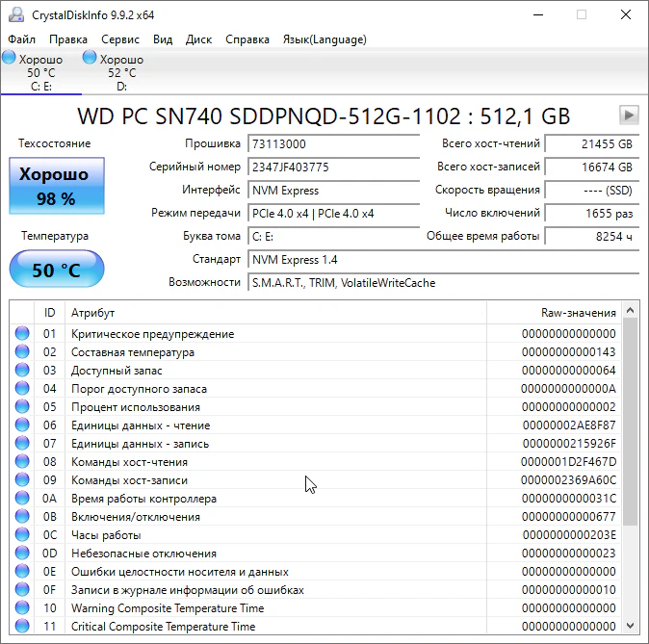The width and height of the screenshot is (649, 644).
Task: Select the D: disk tab at 52 °C
Action: pos(121,72)
